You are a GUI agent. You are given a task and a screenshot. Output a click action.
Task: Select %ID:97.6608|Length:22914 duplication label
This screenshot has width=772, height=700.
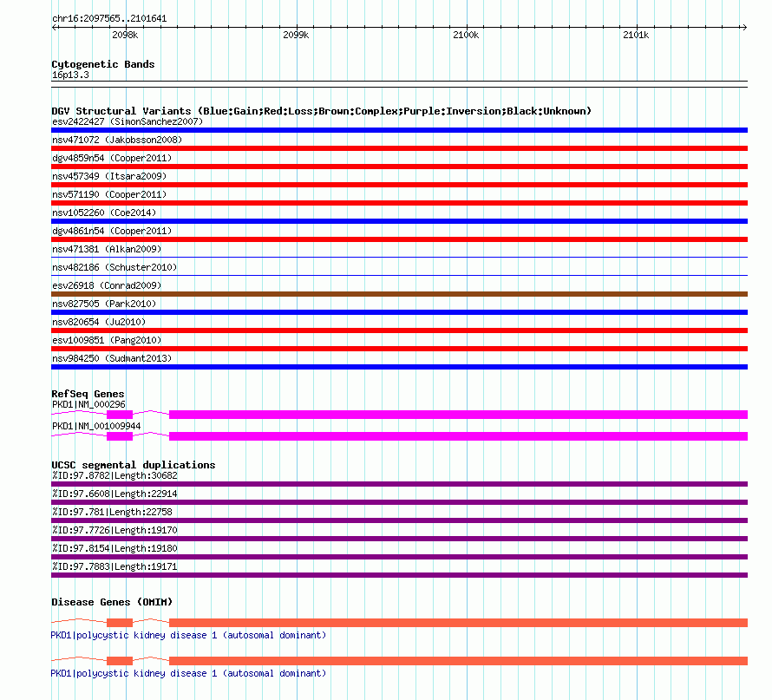[114, 494]
